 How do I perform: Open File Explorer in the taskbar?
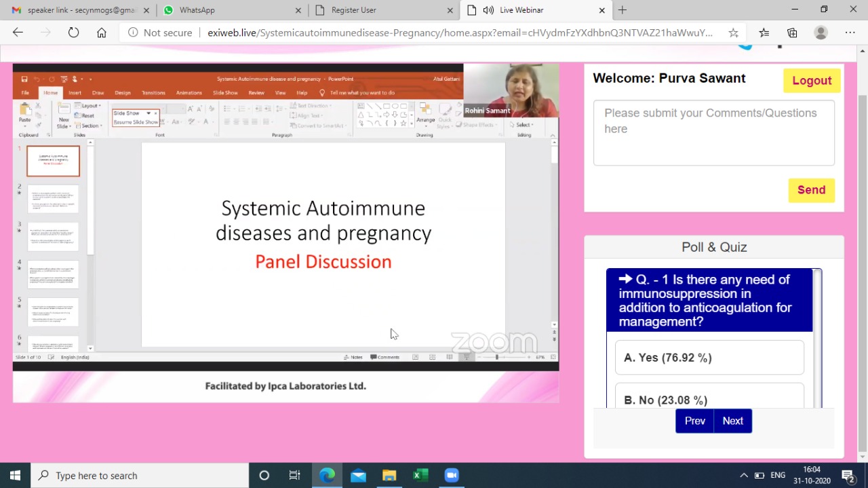(389, 475)
